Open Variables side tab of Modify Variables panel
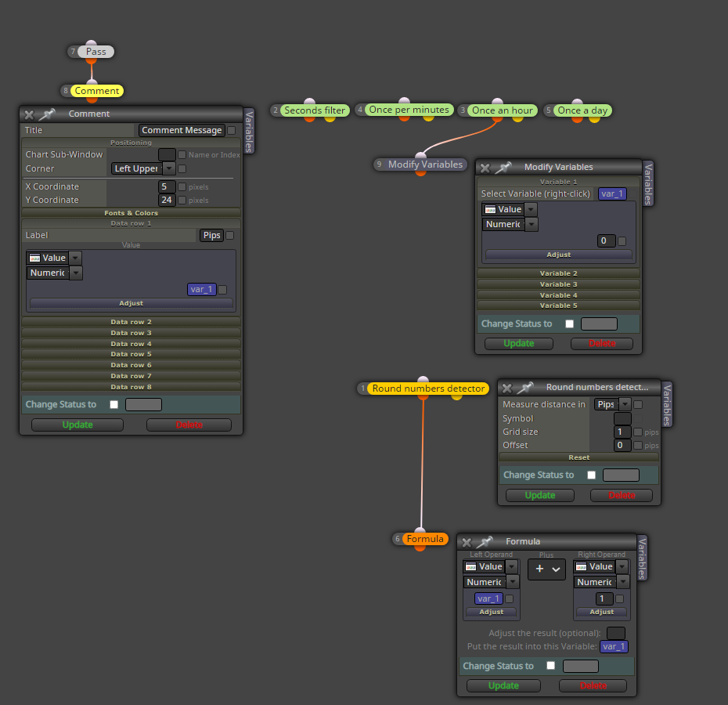 tap(648, 184)
